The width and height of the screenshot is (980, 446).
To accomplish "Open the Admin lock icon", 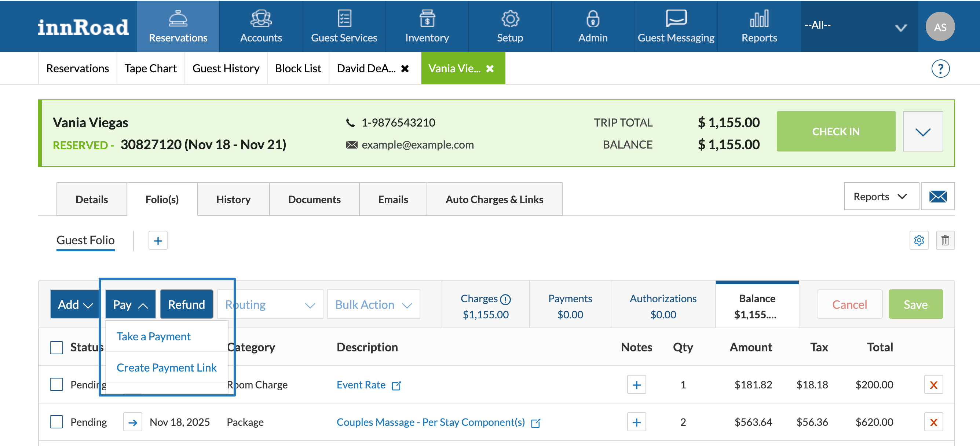I will pyautogui.click(x=593, y=19).
